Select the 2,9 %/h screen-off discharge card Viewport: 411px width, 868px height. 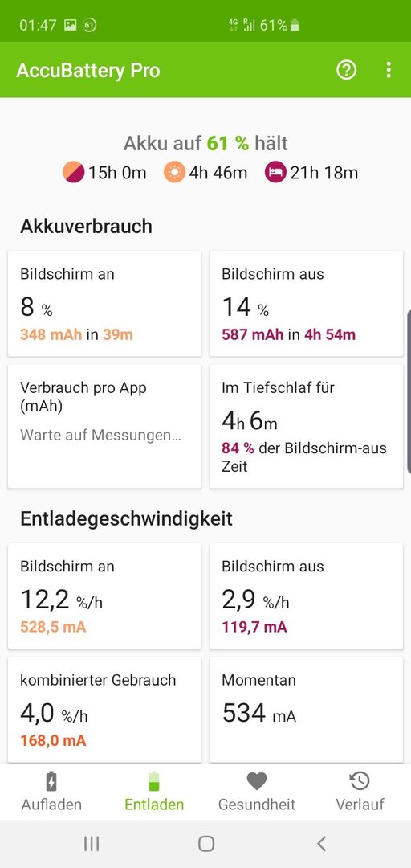pos(306,596)
